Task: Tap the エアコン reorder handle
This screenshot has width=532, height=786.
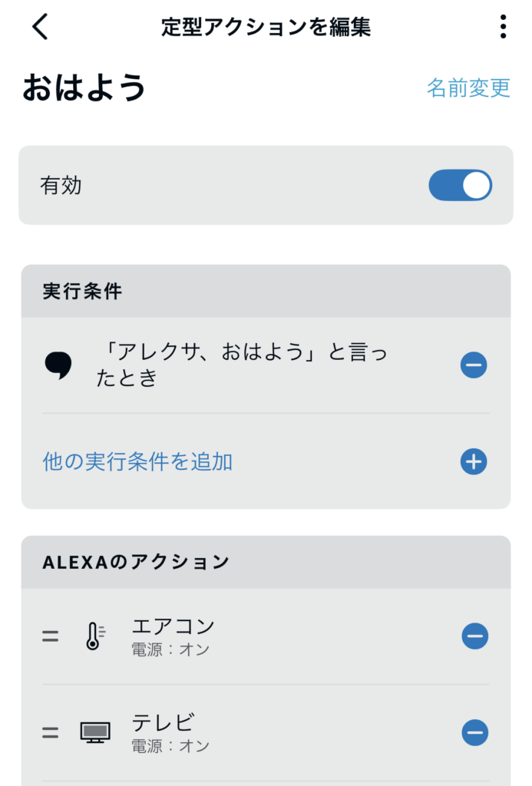Action: (51, 636)
